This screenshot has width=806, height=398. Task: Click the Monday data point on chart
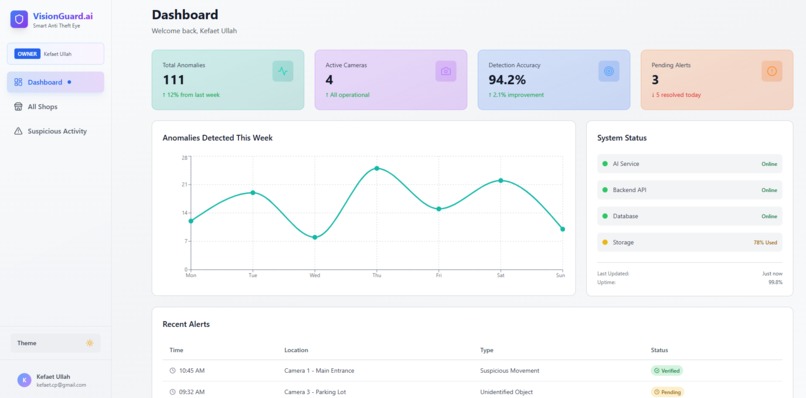(191, 221)
